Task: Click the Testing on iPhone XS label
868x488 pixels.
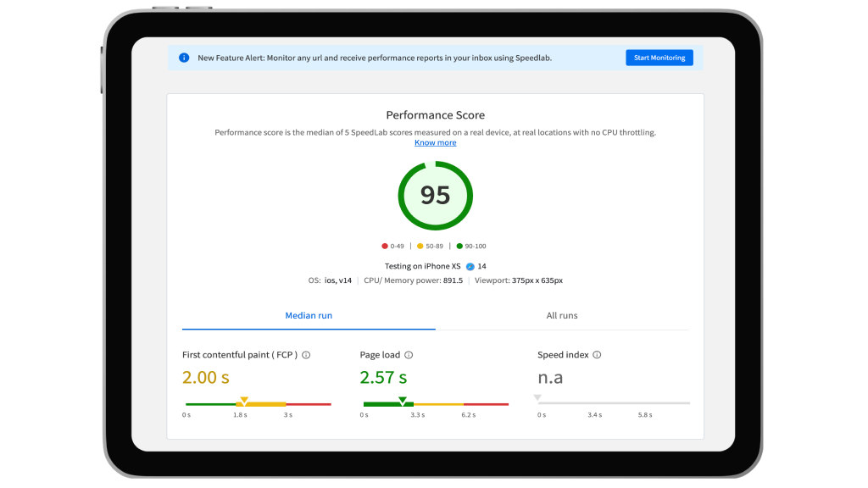Action: tap(422, 266)
